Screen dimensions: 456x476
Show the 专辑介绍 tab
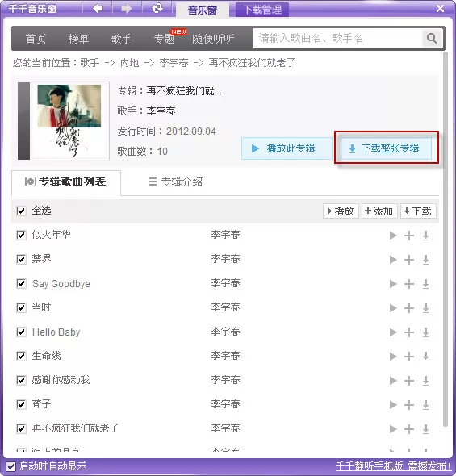tap(176, 182)
